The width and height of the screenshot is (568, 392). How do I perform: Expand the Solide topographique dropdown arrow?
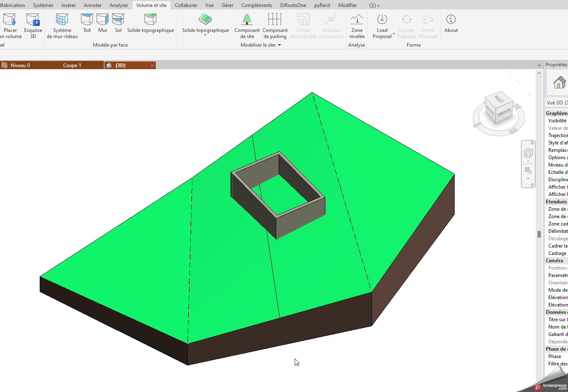coord(205,35)
